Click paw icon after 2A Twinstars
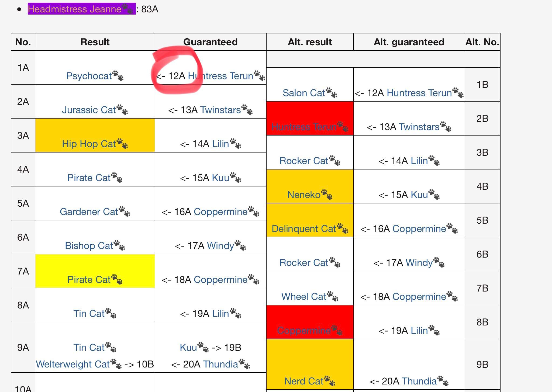552x392 pixels. pos(247,110)
